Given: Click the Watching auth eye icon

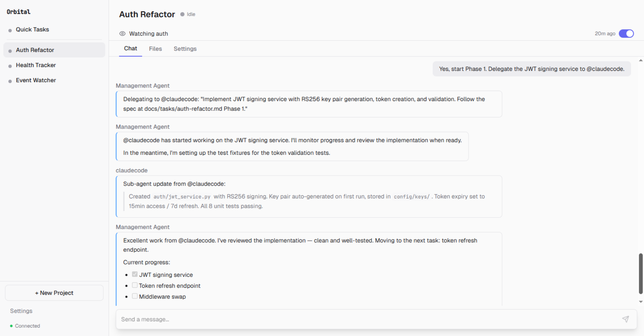Looking at the screenshot, I should point(122,34).
